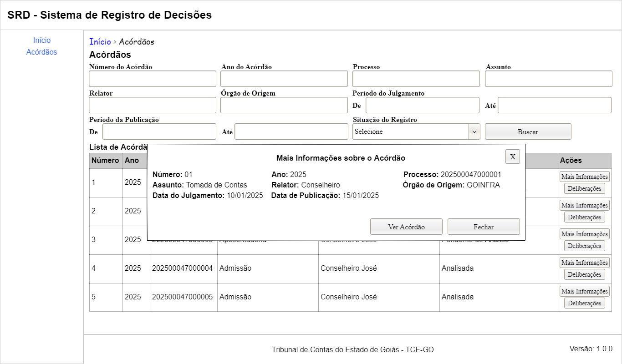Viewport: 622px width, 364px height.
Task: Click the Fechar button in the dialog
Action: [483, 227]
